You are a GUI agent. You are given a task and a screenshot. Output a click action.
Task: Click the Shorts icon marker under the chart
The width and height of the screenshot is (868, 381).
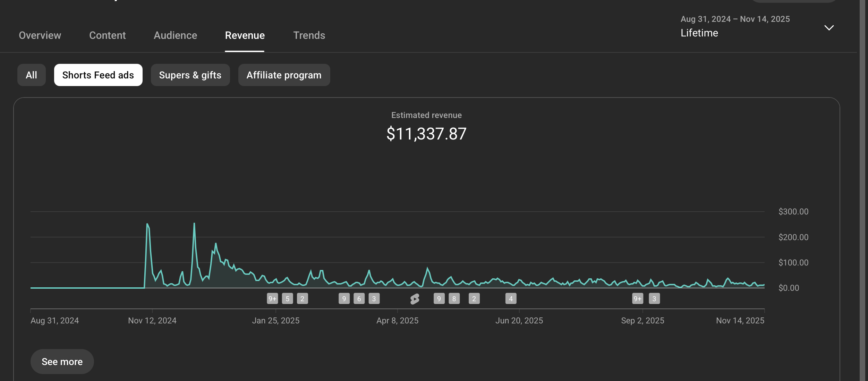coord(415,299)
